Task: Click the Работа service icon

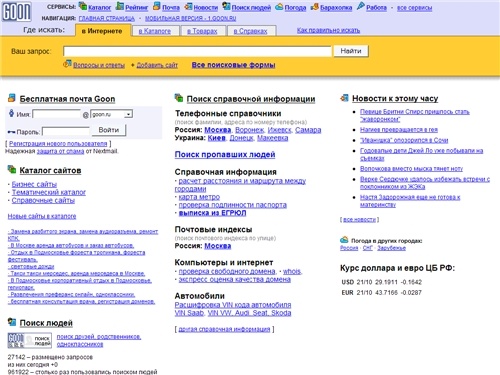Action: [361, 6]
